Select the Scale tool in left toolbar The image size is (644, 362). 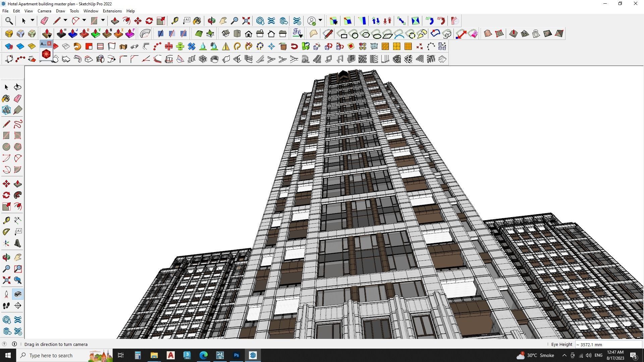pos(6,206)
